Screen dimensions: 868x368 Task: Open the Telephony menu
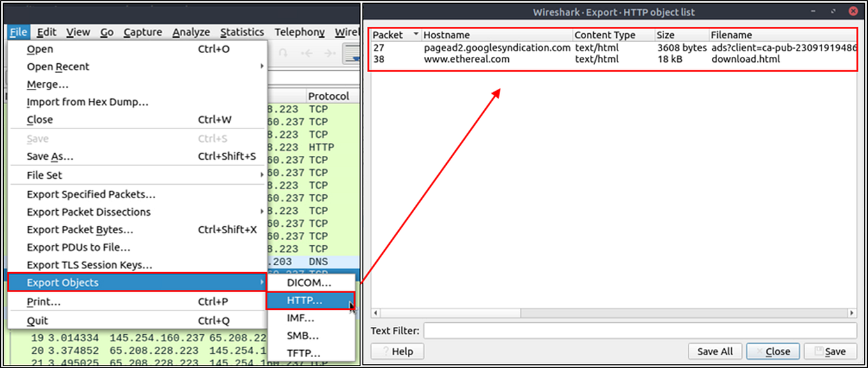[x=299, y=32]
